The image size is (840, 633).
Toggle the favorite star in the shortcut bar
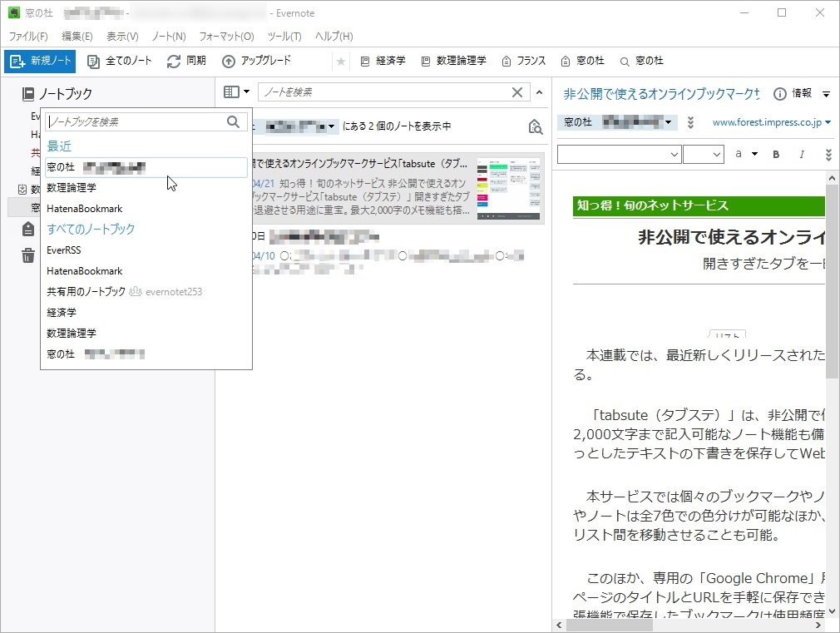(341, 60)
